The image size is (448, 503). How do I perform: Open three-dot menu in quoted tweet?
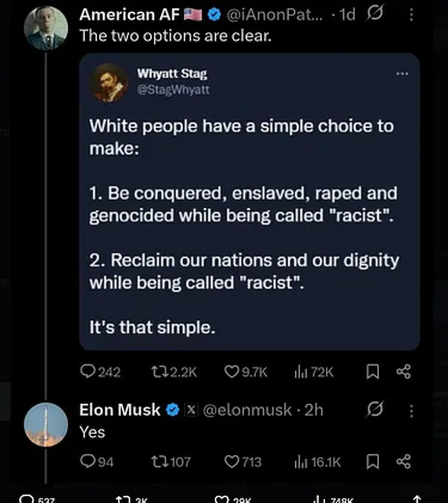[x=402, y=74]
